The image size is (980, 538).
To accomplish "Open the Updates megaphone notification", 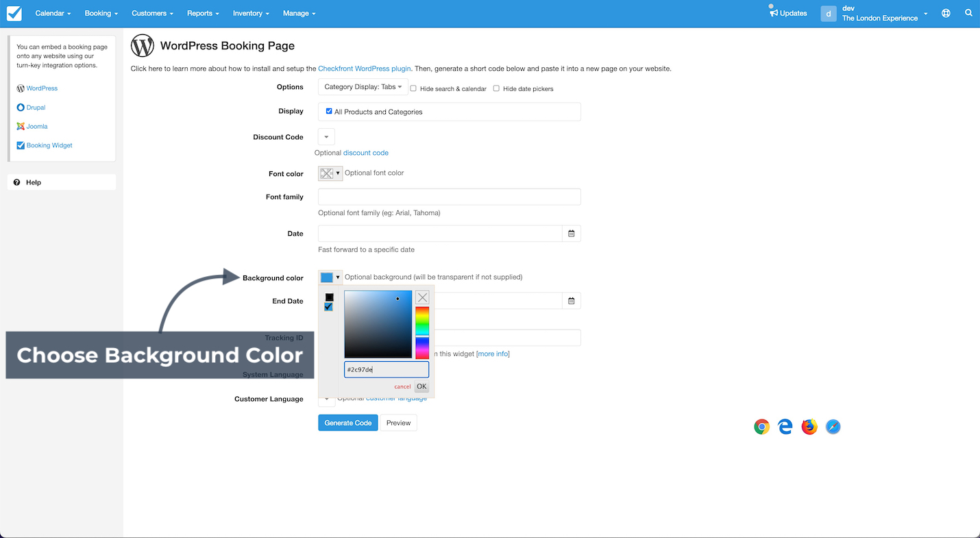I will 788,13.
